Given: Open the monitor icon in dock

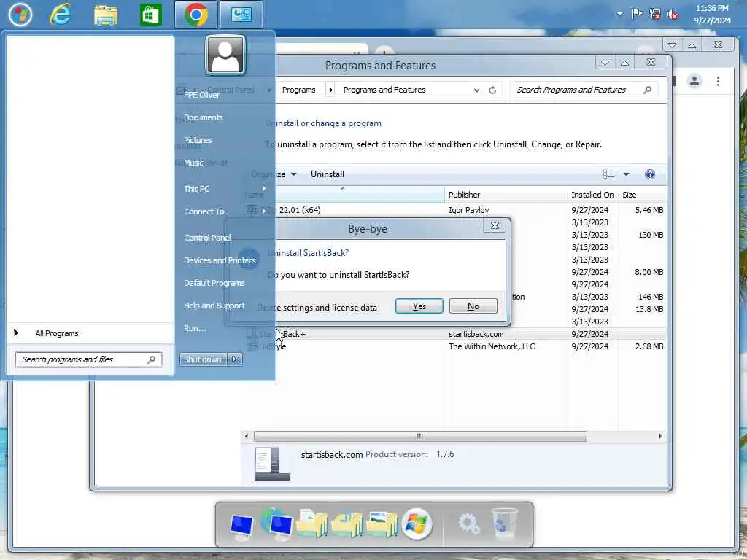Looking at the screenshot, I should 241,526.
